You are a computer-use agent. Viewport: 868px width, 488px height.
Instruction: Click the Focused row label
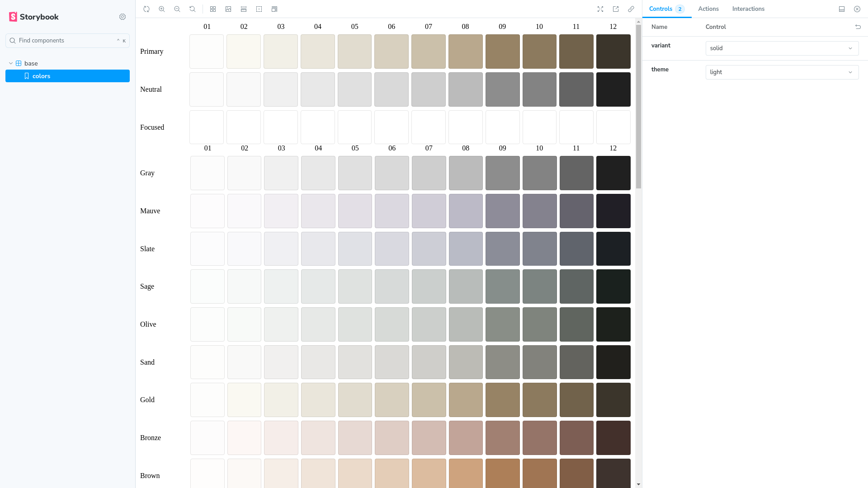coord(152,127)
